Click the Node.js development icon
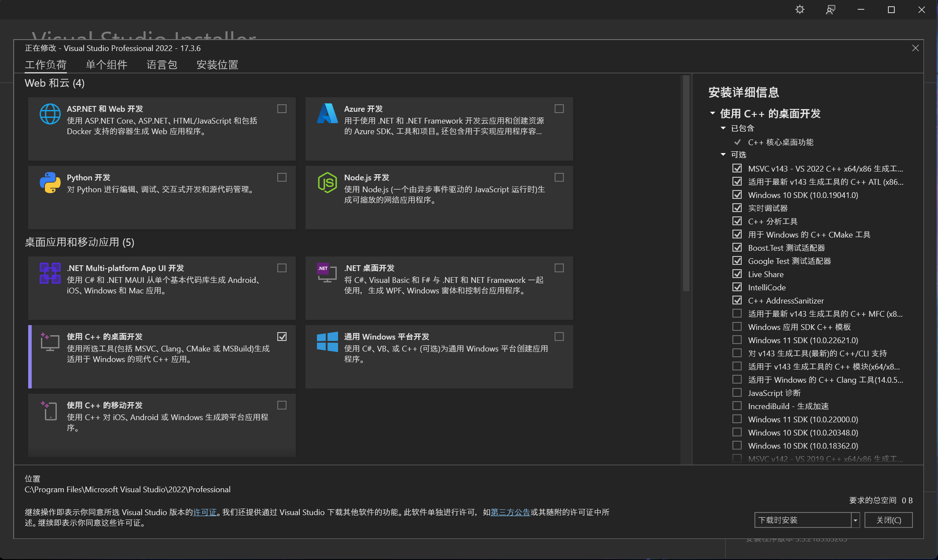938x560 pixels. [x=327, y=183]
